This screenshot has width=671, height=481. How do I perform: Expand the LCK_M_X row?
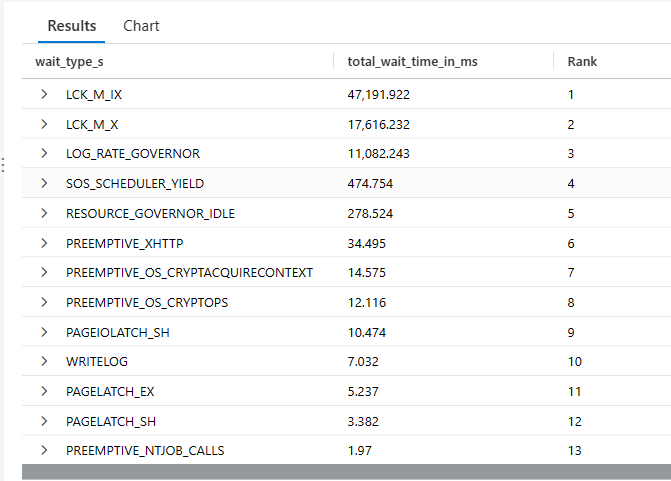pos(44,124)
